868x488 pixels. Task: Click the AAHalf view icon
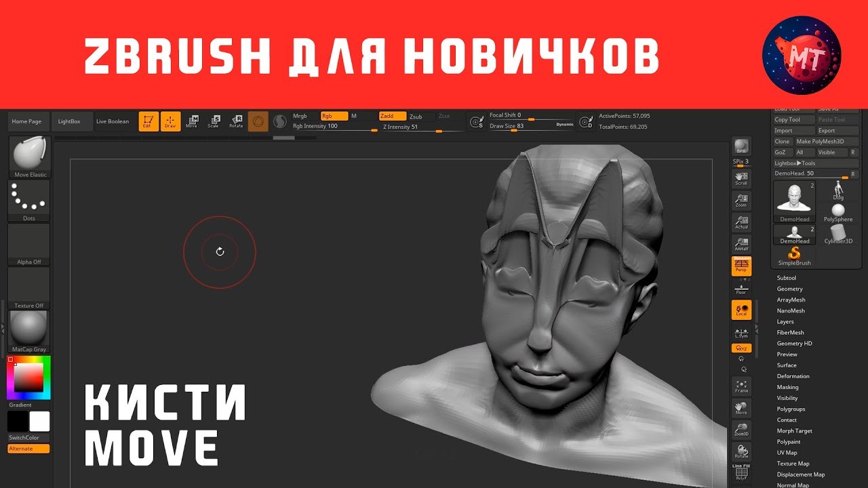[x=741, y=244]
